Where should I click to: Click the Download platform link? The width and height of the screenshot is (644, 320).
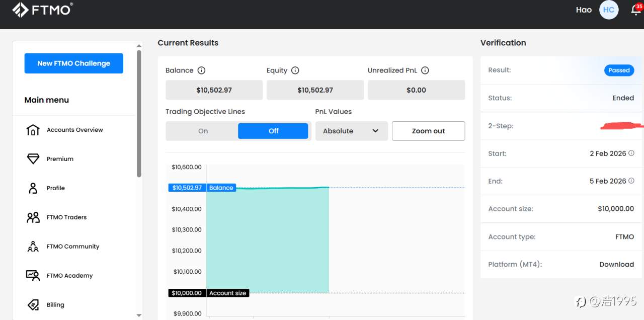(616, 264)
